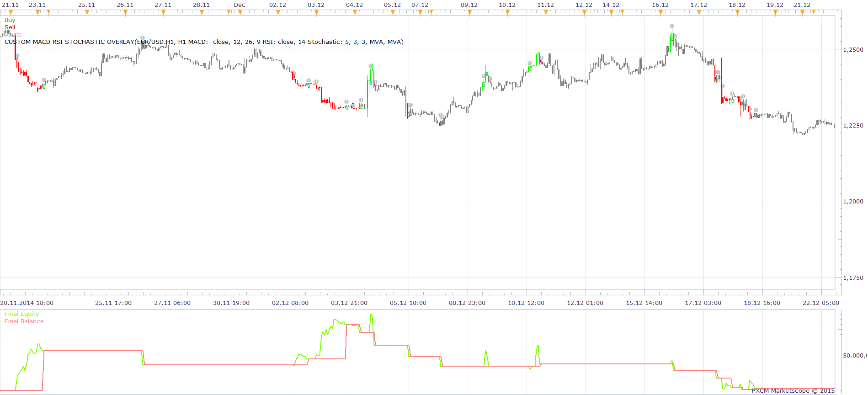Click the 17.12 03:00 time axis label
This screenshot has height=395, width=868.
(703, 303)
